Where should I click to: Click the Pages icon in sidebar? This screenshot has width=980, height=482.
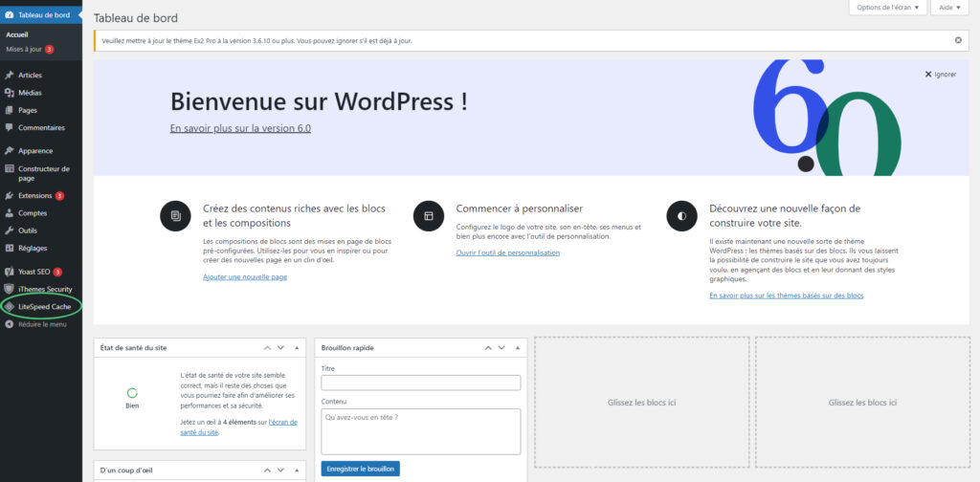[x=9, y=110]
